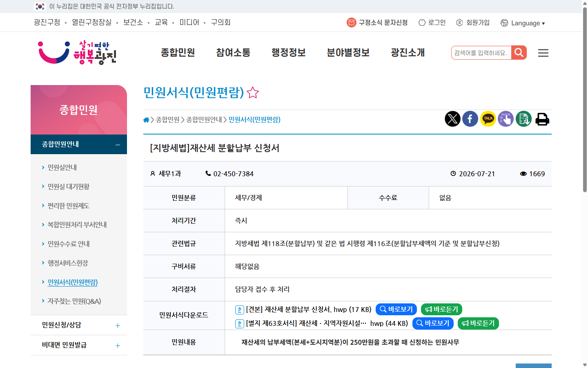Screen dimensions: 588x368
Task: Open 민원수수료 안내 in the sidebar
Action: [69, 244]
